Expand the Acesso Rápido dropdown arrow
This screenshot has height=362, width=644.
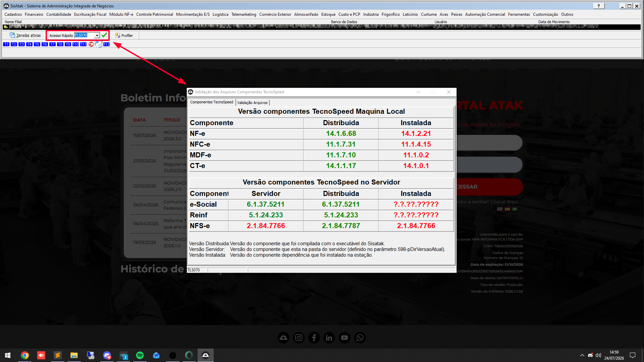(x=97, y=35)
